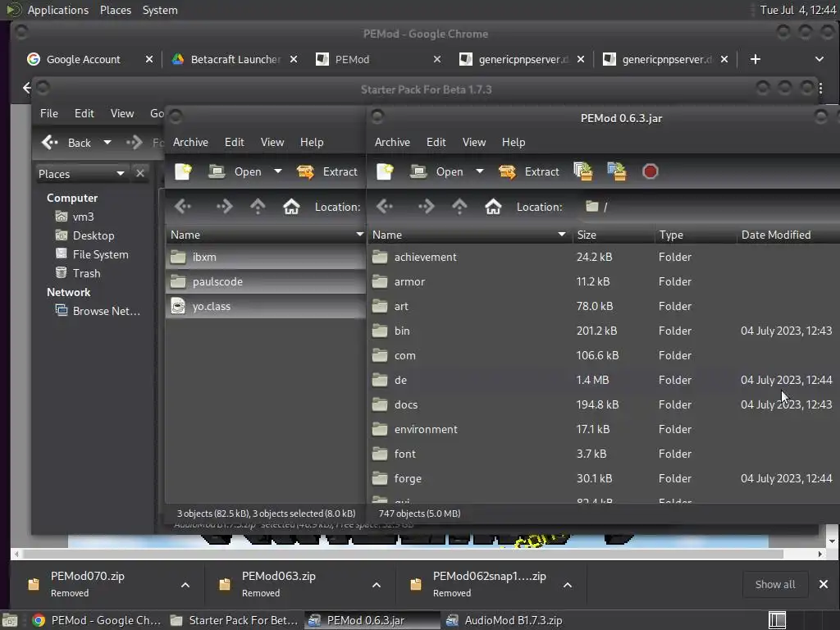Screen dimensions: 840x630
Task: Click red Stop icon in PEMod toolbar
Action: point(650,171)
